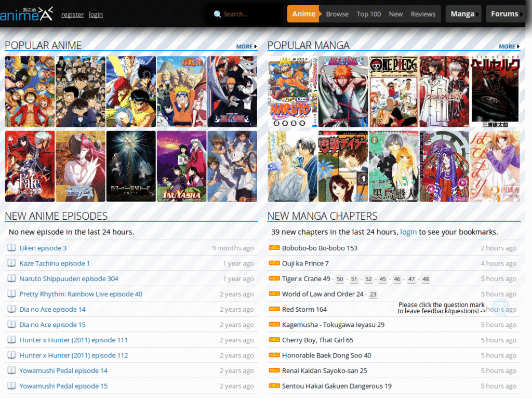Click book icon beside Naruto Shippuuden episode 304
The image size is (532, 399).
(x=11, y=278)
